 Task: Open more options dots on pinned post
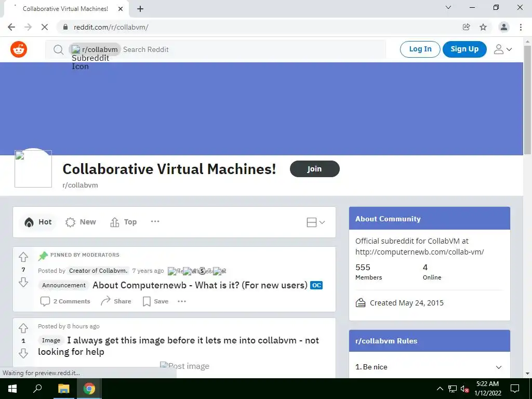[182, 301]
